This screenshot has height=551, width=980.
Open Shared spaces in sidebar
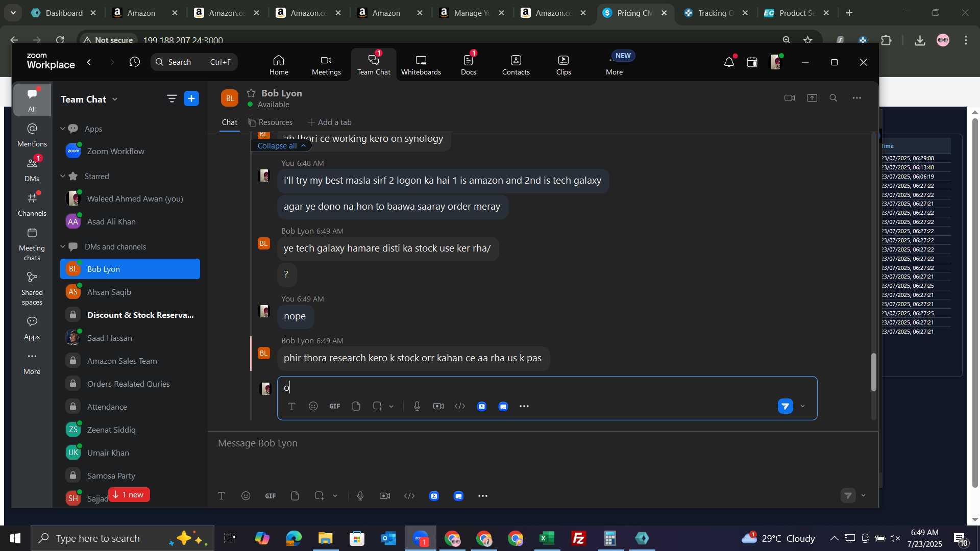[32, 289]
